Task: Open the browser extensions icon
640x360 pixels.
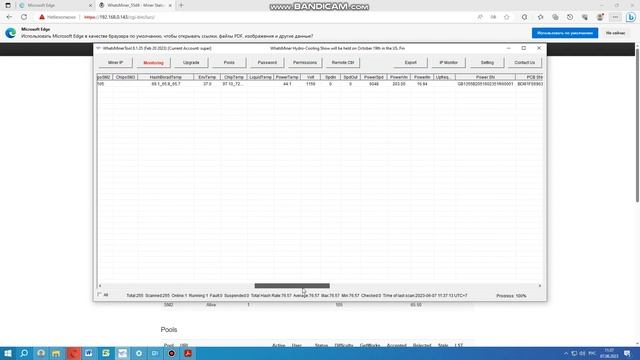Action: (x=524, y=17)
